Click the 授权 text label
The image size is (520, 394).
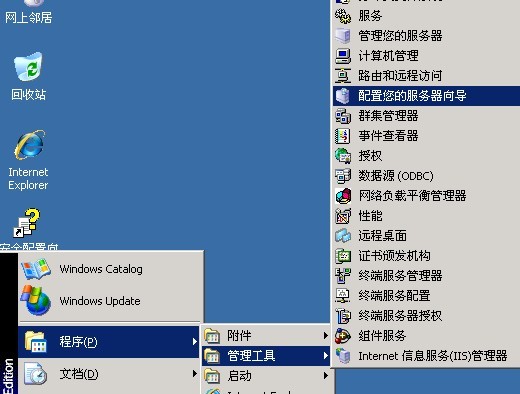(x=370, y=156)
